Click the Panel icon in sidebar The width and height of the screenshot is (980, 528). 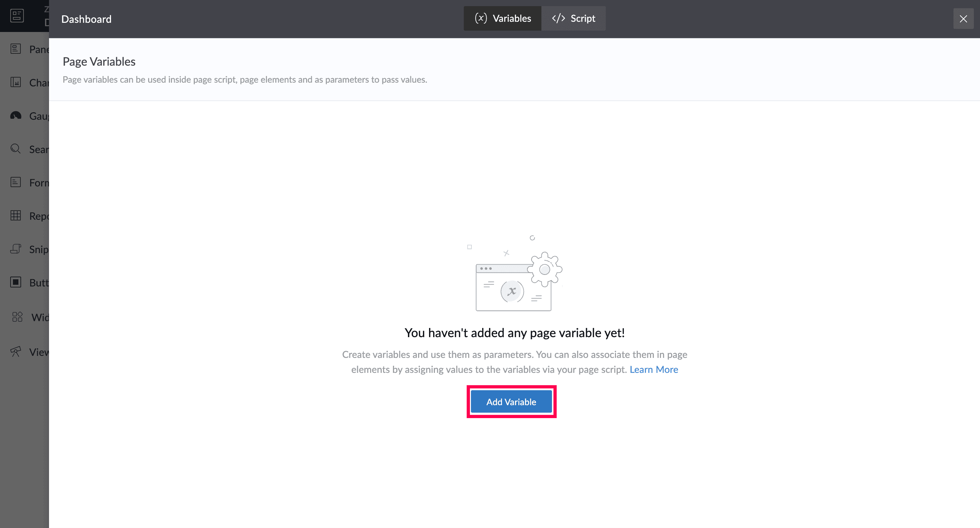click(16, 49)
